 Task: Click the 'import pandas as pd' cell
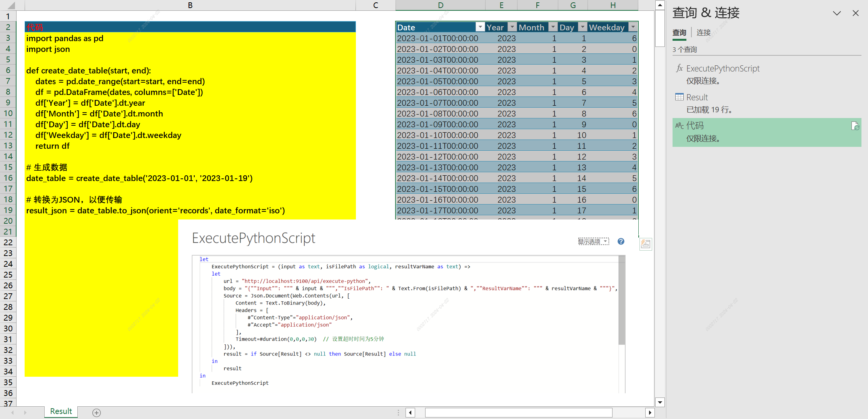coord(190,38)
